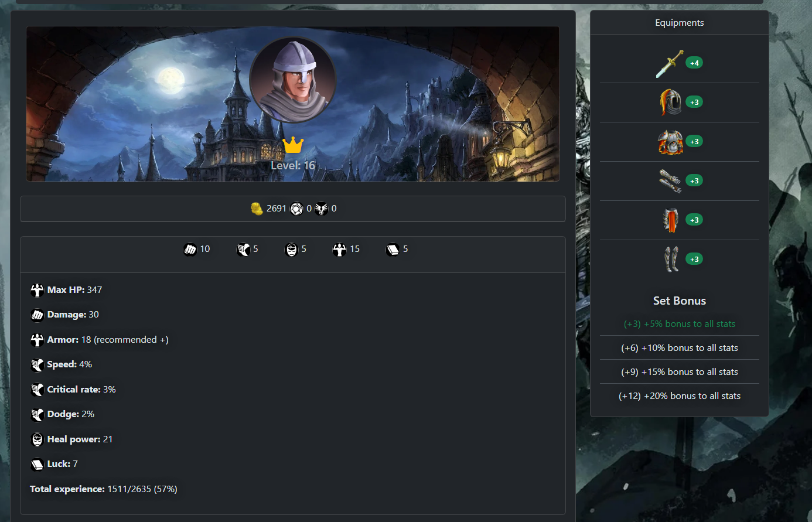Click the '(+9) +15% bonus to all stats' row
812x522 pixels.
point(680,372)
